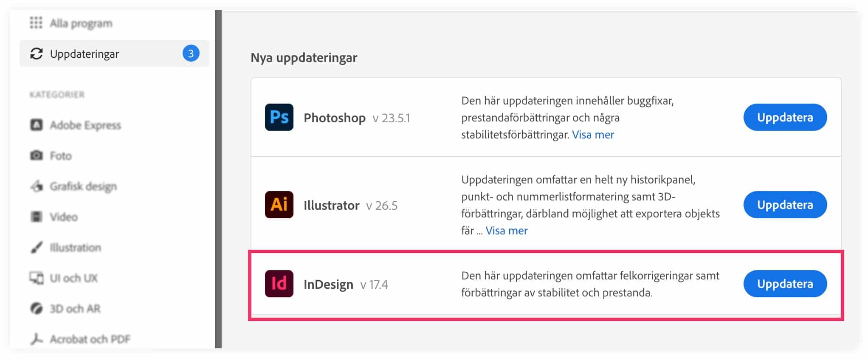Select the Uppdateringar sidebar item
The width and height of the screenshot is (868, 361).
(85, 54)
